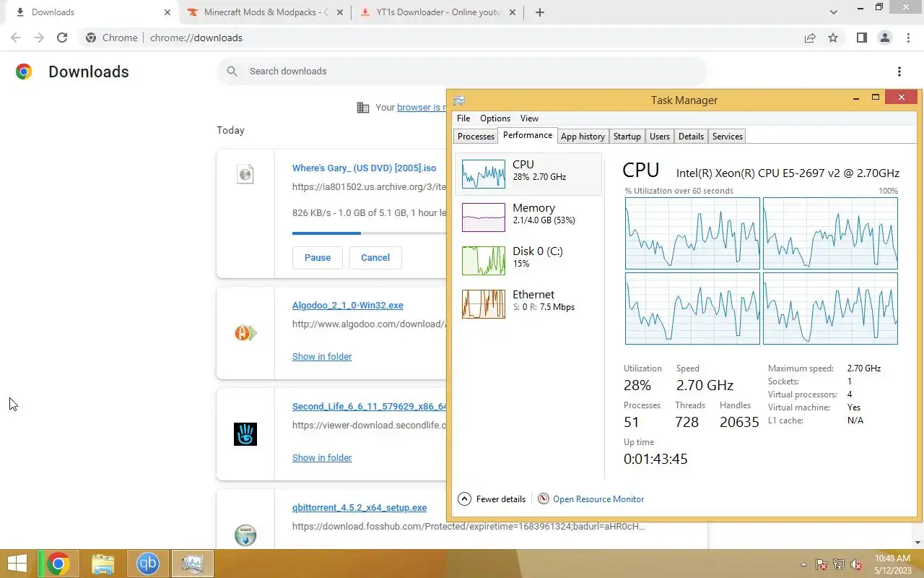Switch to Details tab
The height and width of the screenshot is (578, 924).
coord(691,137)
